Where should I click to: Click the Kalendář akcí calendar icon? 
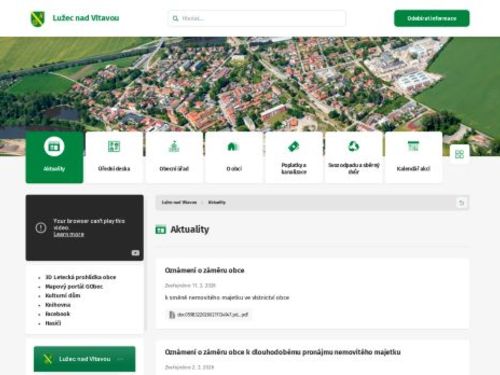413,146
